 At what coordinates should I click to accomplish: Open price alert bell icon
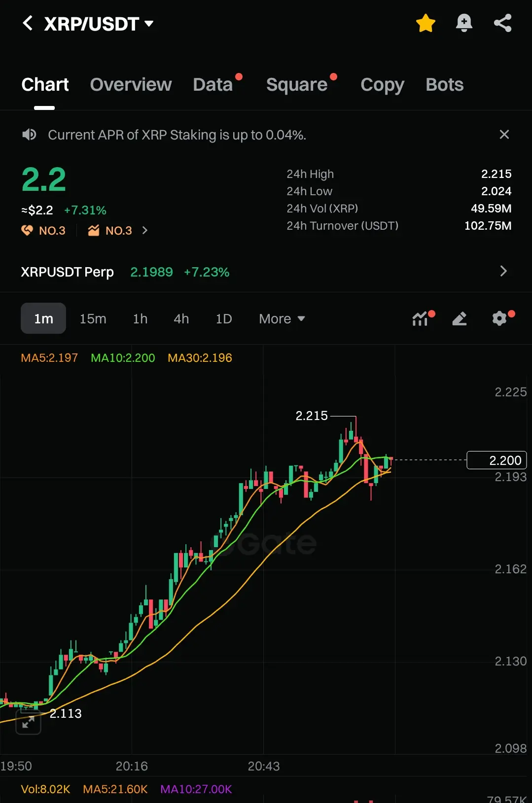point(464,23)
